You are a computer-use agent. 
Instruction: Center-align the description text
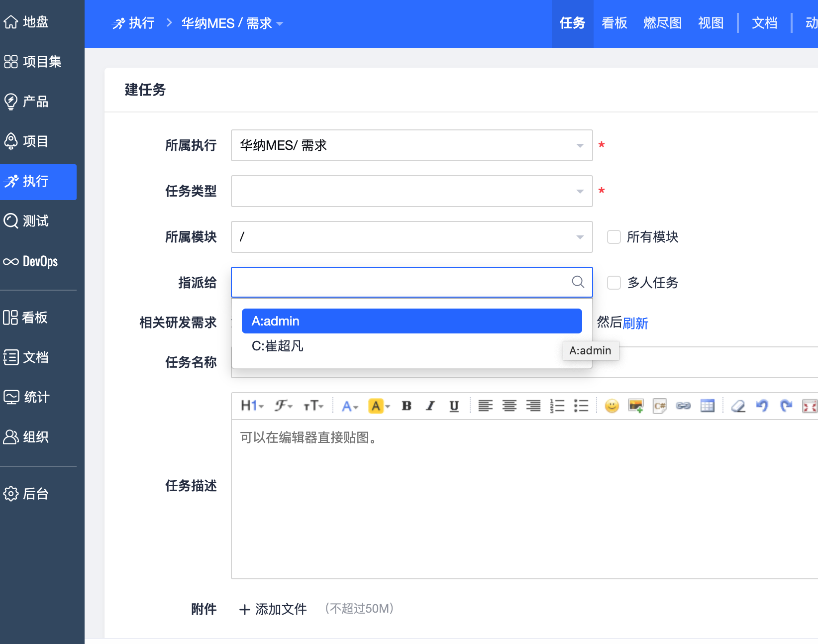tap(509, 406)
